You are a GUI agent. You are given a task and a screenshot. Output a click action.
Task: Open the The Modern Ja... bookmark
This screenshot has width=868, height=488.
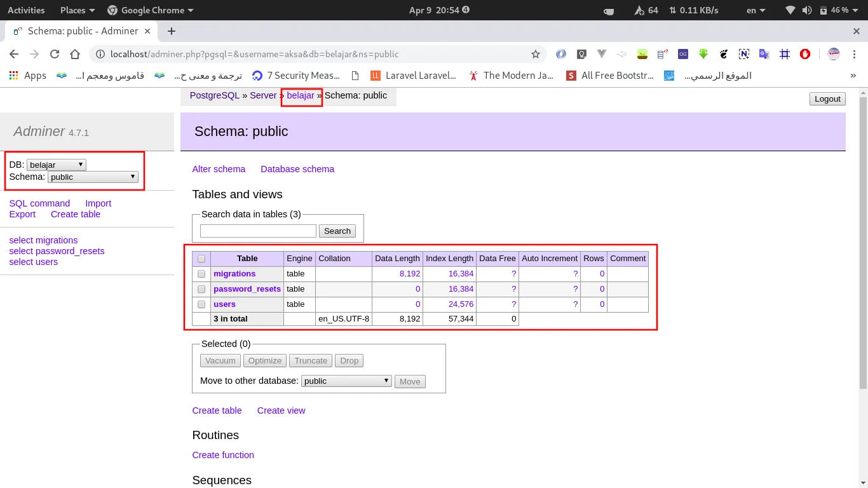coord(511,75)
